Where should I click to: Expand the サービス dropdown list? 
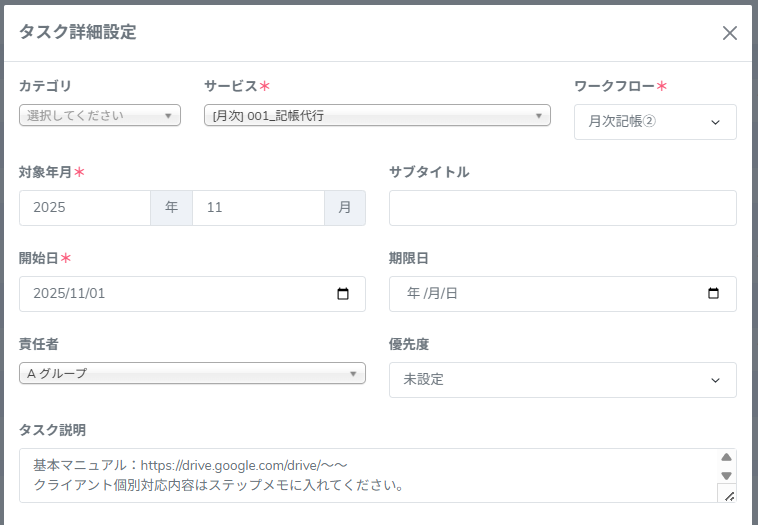click(377, 115)
